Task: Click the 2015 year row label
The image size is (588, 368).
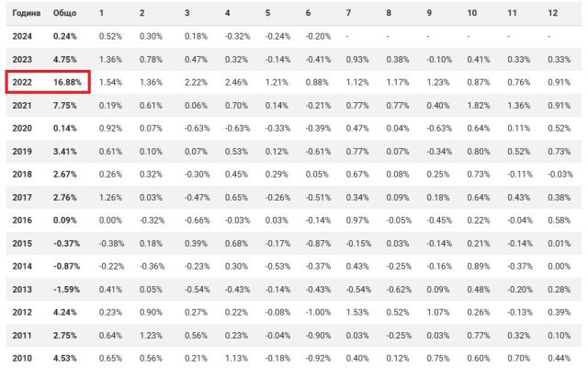Action: coord(23,243)
